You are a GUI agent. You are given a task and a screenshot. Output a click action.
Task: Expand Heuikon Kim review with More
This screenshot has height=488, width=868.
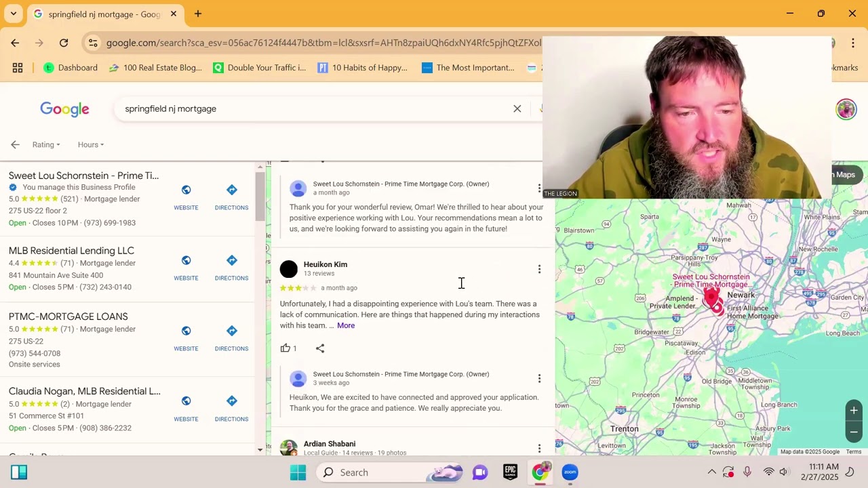click(346, 325)
